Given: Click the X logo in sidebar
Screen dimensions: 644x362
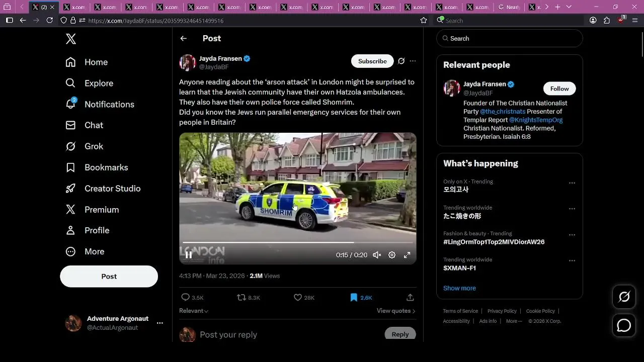Looking at the screenshot, I should [x=71, y=39].
